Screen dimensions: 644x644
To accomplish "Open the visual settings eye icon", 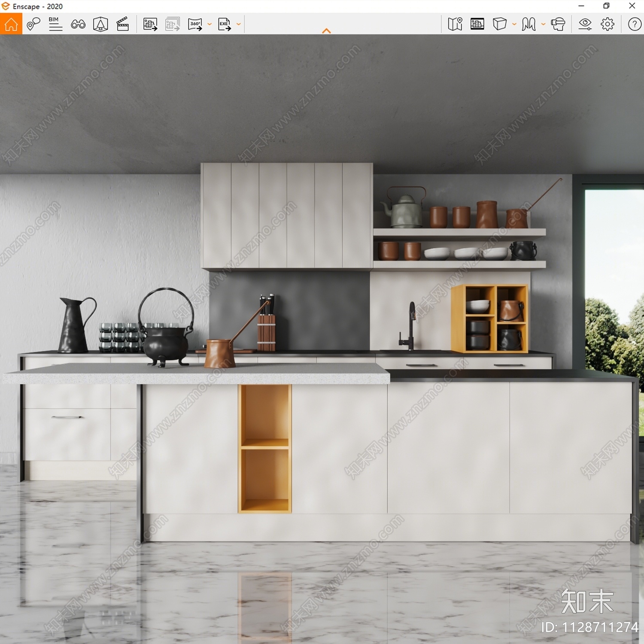I will pyautogui.click(x=585, y=24).
